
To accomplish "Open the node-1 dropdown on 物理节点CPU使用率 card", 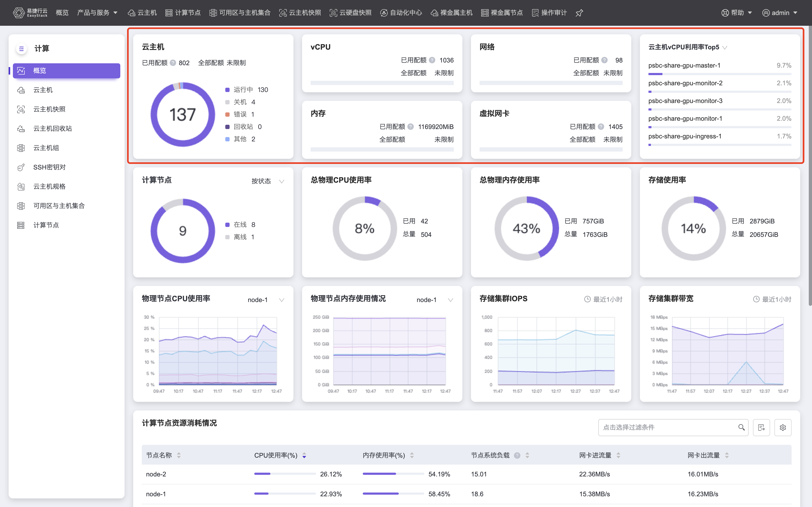I will [x=265, y=299].
